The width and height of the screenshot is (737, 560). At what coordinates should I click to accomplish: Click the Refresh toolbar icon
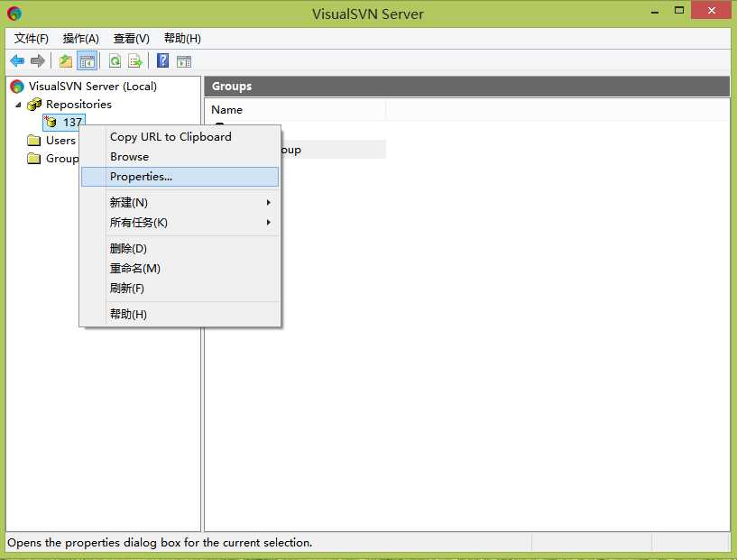[x=115, y=61]
